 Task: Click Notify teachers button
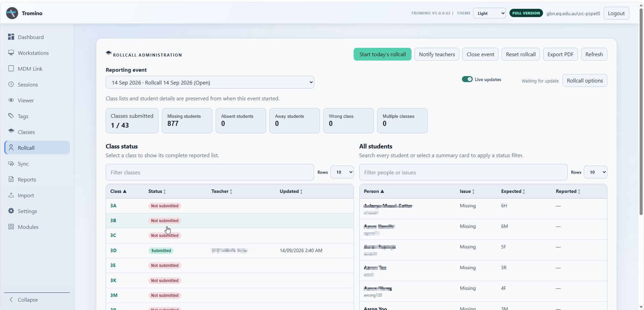coord(437,54)
